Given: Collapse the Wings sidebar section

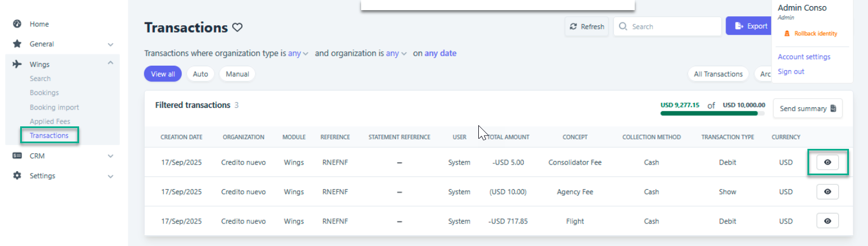Looking at the screenshot, I should [x=110, y=64].
